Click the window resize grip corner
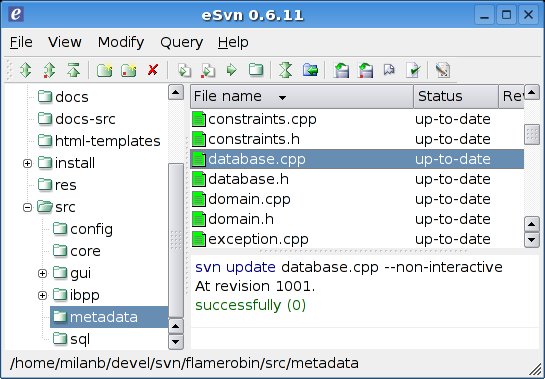The width and height of the screenshot is (545, 379). click(x=536, y=370)
